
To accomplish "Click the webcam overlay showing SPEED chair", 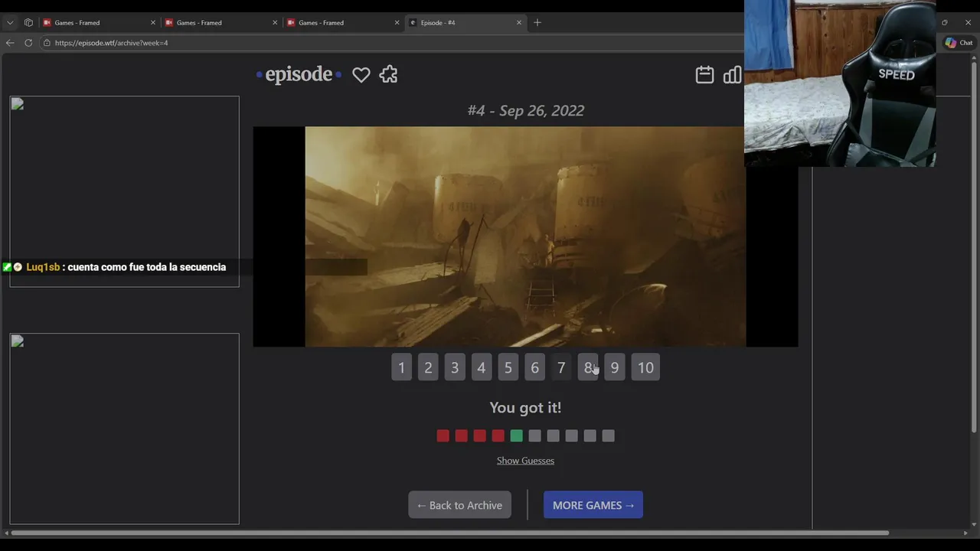I will (840, 83).
